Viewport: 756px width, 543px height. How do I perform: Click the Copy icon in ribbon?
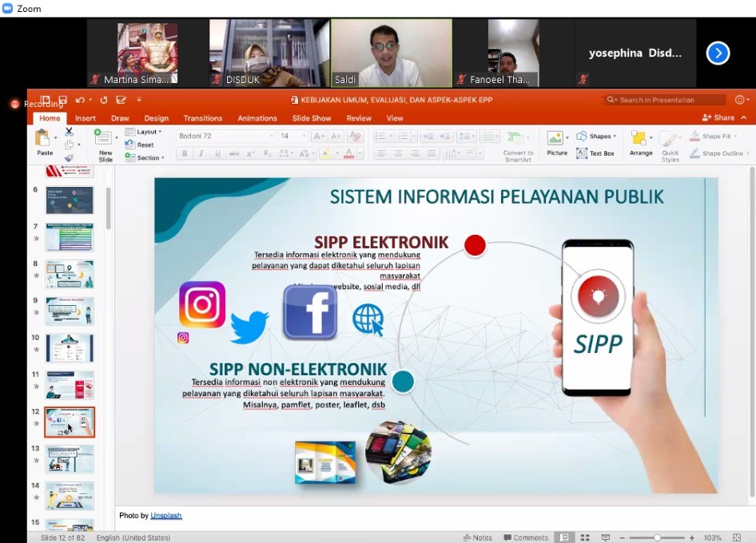70,145
